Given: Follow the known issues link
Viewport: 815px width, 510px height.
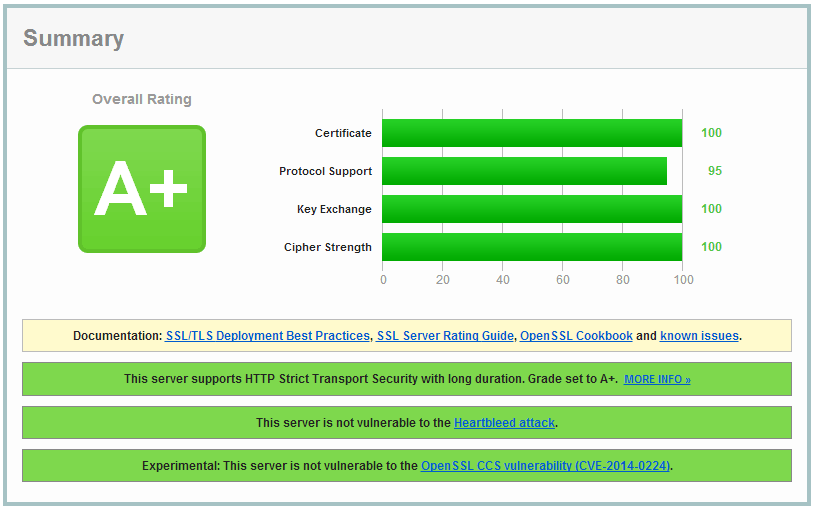Looking at the screenshot, I should (699, 336).
